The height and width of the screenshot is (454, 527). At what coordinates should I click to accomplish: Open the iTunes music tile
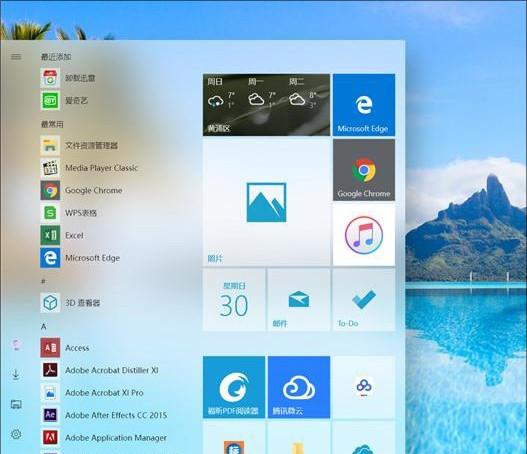pyautogui.click(x=364, y=235)
